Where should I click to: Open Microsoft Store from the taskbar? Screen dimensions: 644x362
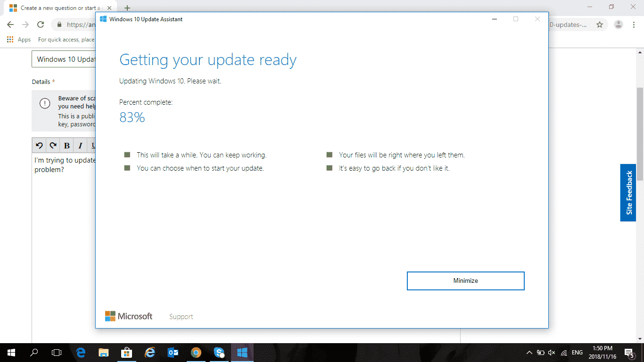pyautogui.click(x=127, y=352)
